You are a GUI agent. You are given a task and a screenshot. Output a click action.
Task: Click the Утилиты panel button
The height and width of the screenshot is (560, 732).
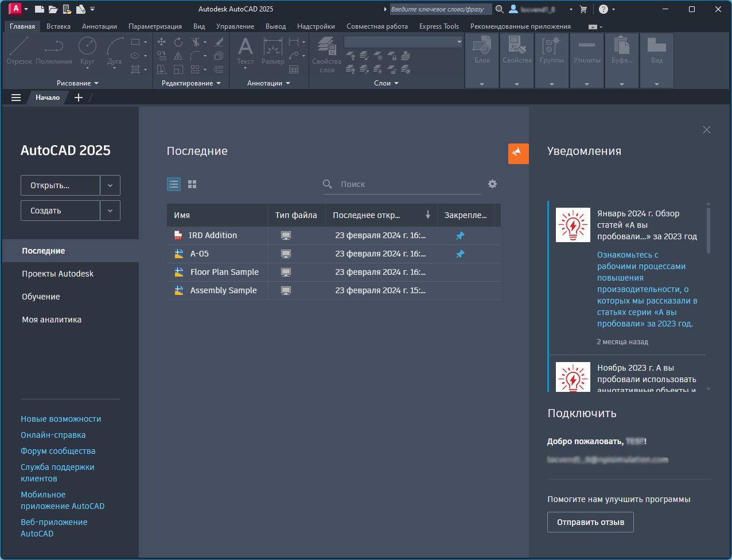[x=587, y=60]
